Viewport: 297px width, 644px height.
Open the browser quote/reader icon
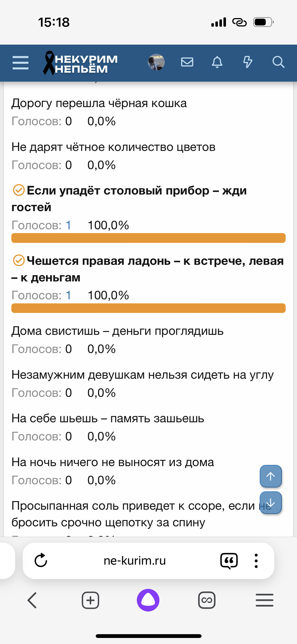(x=229, y=561)
